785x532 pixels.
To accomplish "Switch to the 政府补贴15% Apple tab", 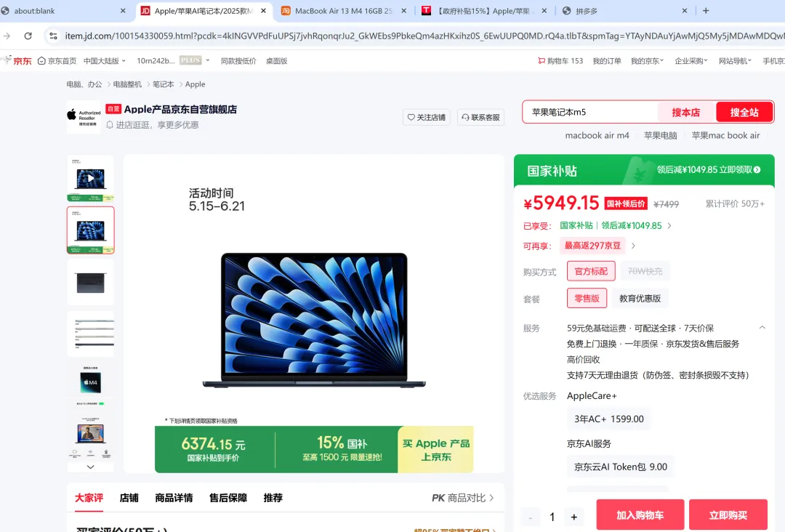I will [485, 10].
